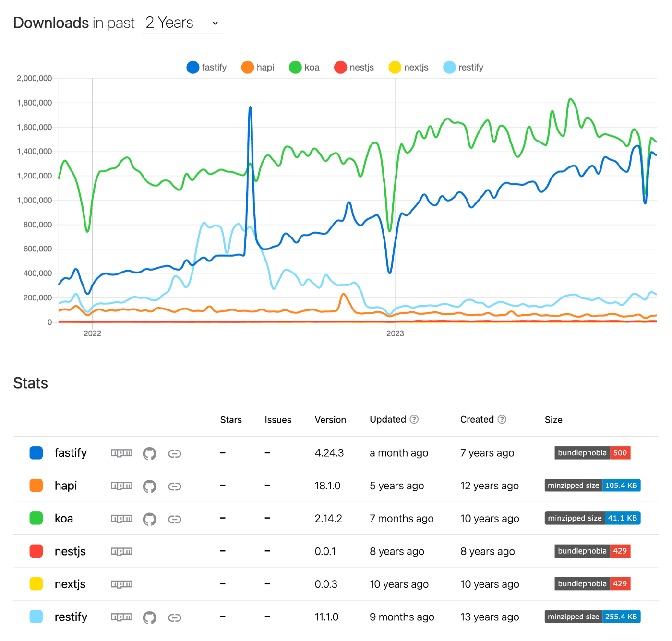
Task: Open the restify package name in Stats
Action: click(71, 617)
